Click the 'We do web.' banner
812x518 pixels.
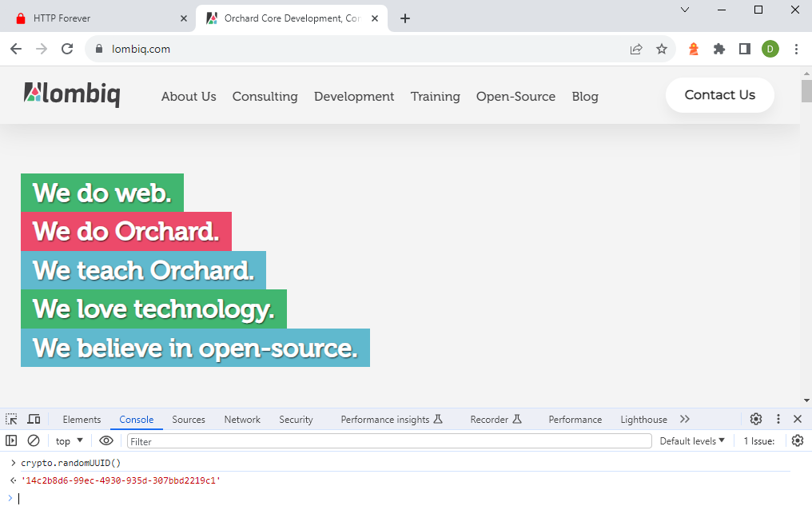pyautogui.click(x=102, y=193)
